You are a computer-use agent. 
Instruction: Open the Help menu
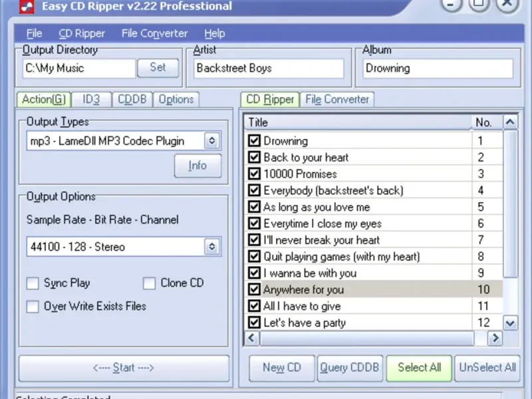(214, 33)
